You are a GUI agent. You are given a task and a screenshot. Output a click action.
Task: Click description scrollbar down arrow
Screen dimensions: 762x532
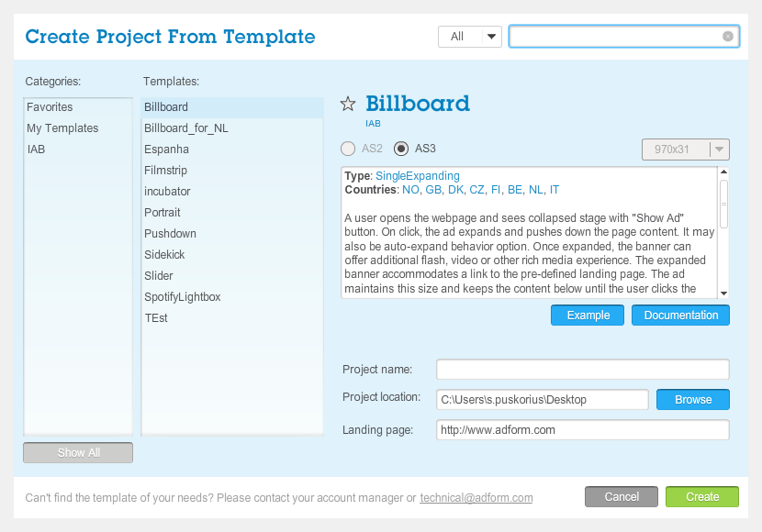coord(723,294)
